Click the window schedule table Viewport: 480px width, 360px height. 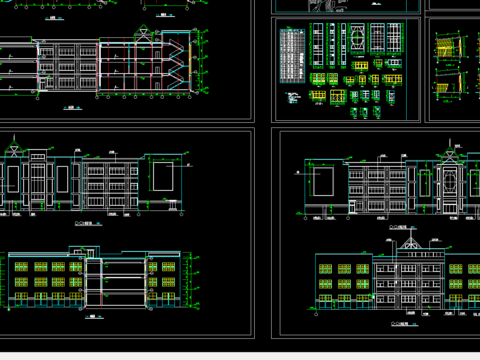coord(292,56)
